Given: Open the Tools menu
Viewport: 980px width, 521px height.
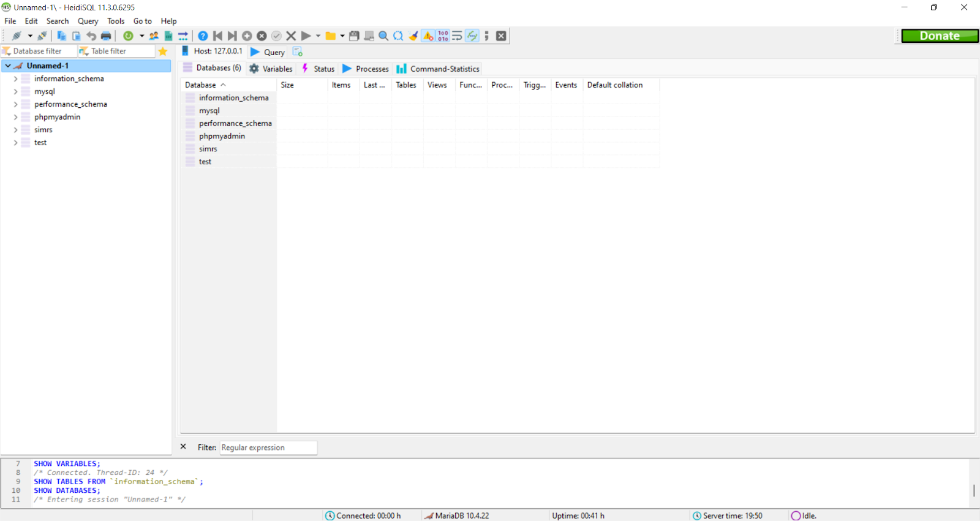Looking at the screenshot, I should pos(116,21).
